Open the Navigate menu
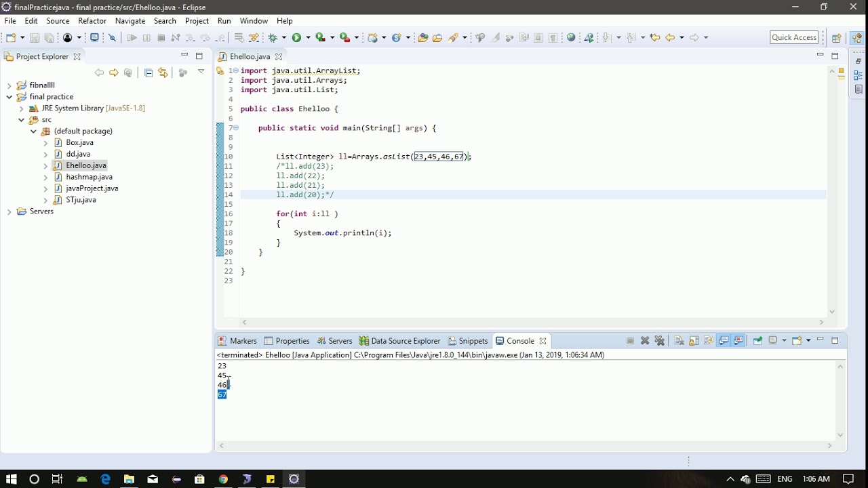Viewport: 868px width, 488px height. (x=130, y=21)
